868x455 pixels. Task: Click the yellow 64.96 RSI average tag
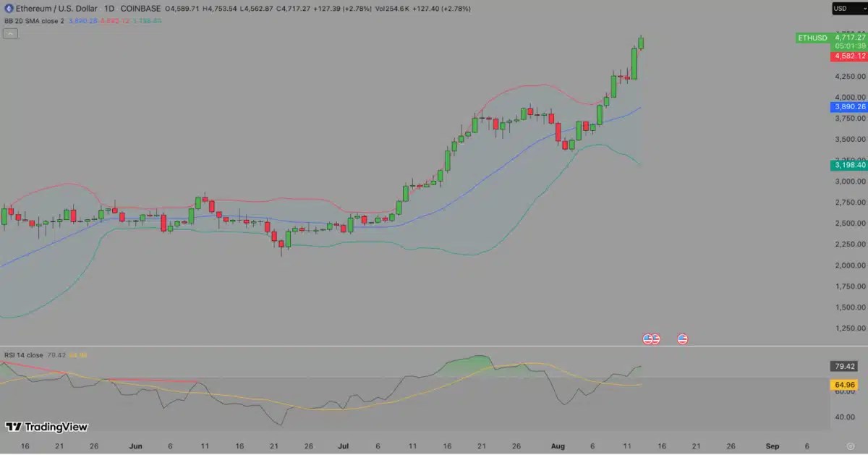(844, 385)
